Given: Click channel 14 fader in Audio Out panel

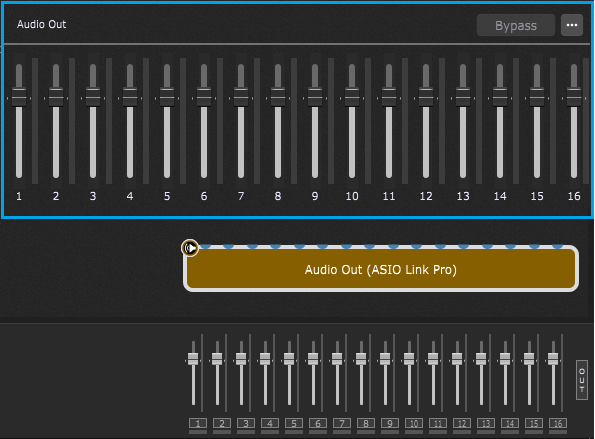Looking at the screenshot, I should pos(500,97).
